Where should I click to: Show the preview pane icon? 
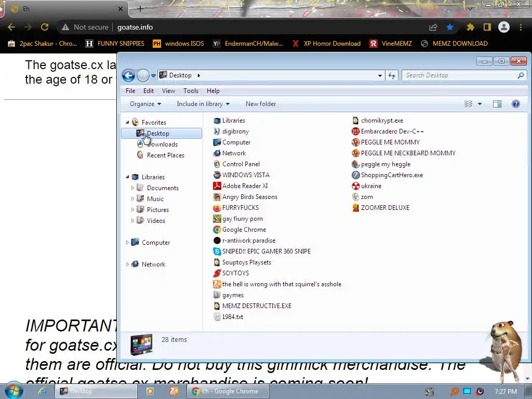click(497, 104)
